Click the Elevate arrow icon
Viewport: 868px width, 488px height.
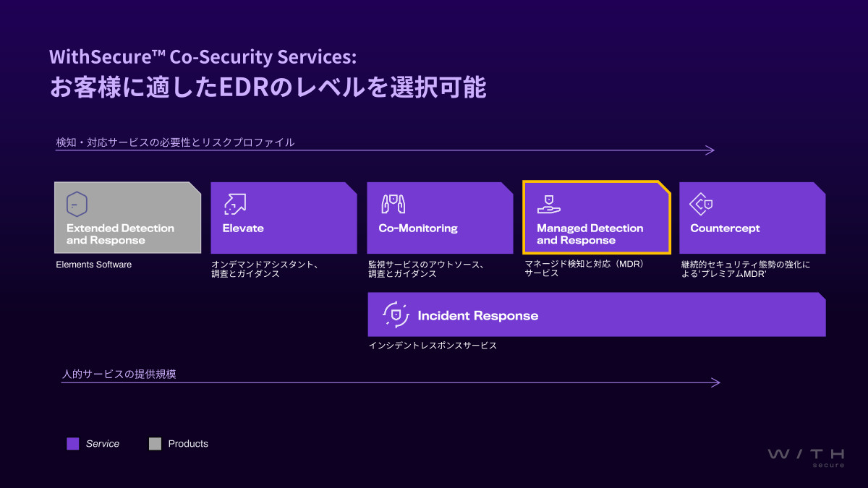(234, 204)
